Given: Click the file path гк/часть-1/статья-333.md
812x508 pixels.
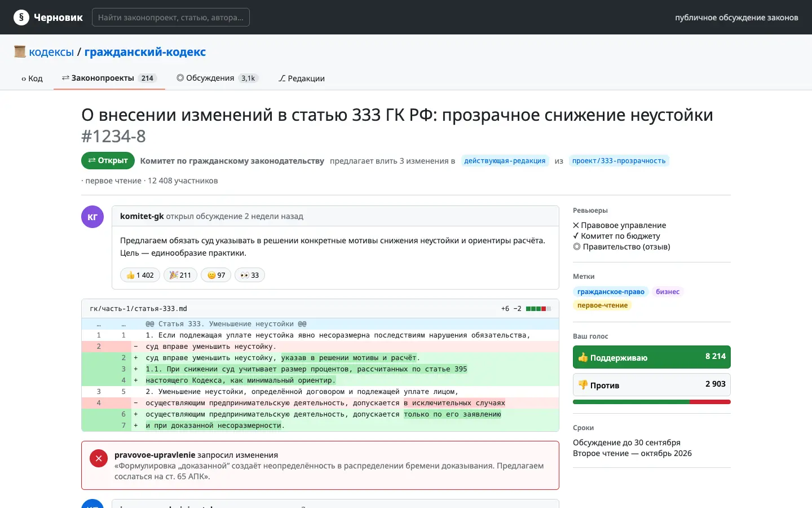Looking at the screenshot, I should coord(139,309).
